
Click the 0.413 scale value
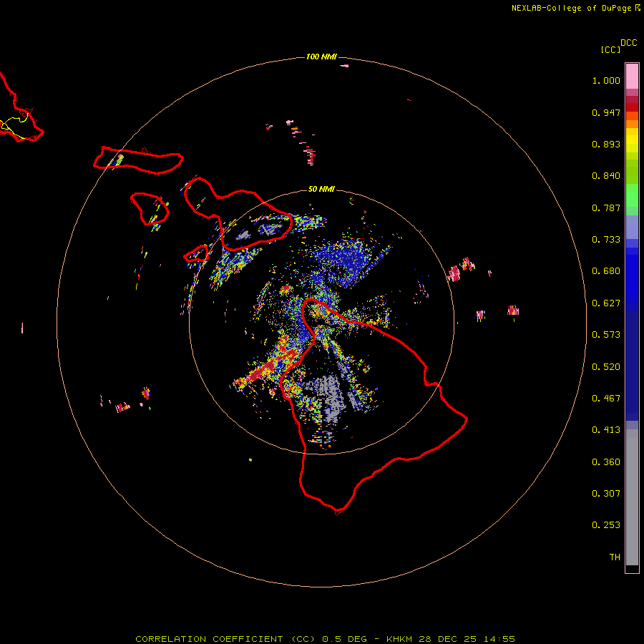[606, 430]
